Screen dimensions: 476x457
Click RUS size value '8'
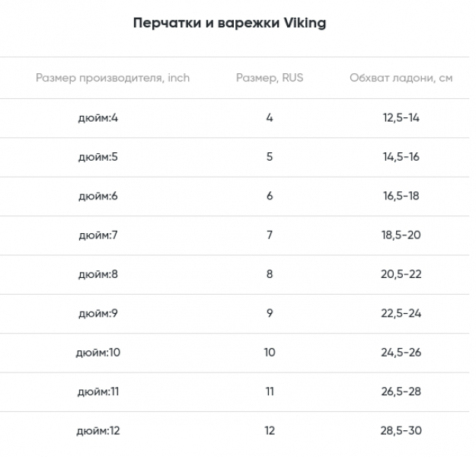(x=270, y=274)
